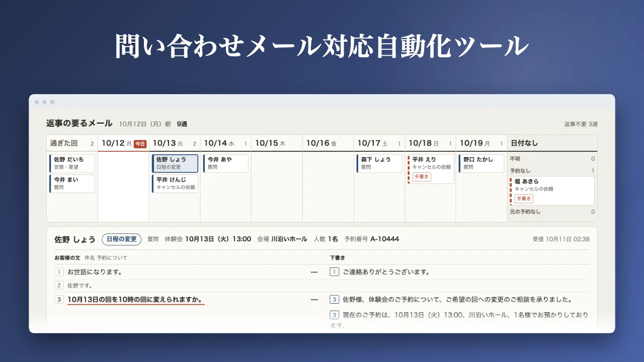644x362 pixels.
Task: Select the 10/19 月 column header
Action: click(x=481, y=143)
